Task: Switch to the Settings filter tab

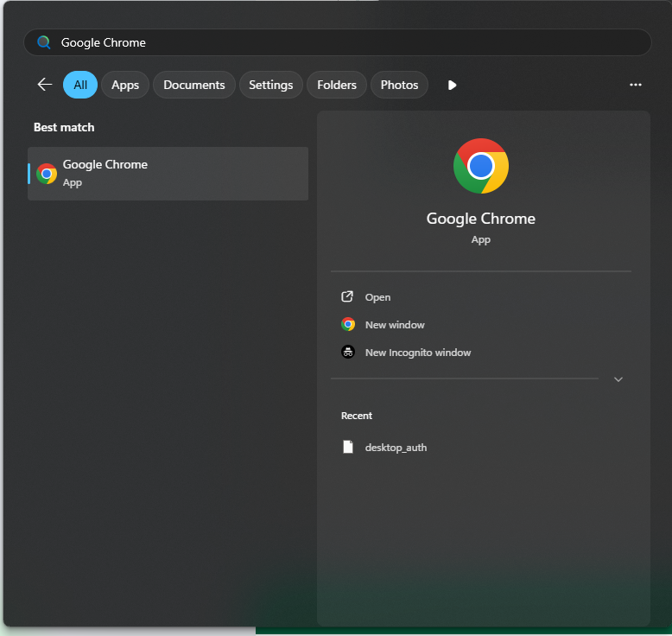Action: 271,85
